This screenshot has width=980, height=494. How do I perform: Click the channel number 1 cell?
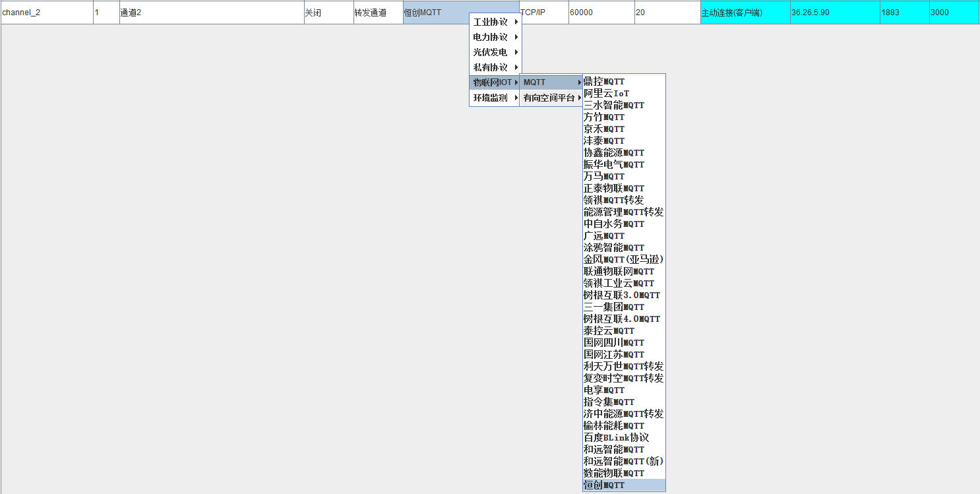[x=106, y=13]
